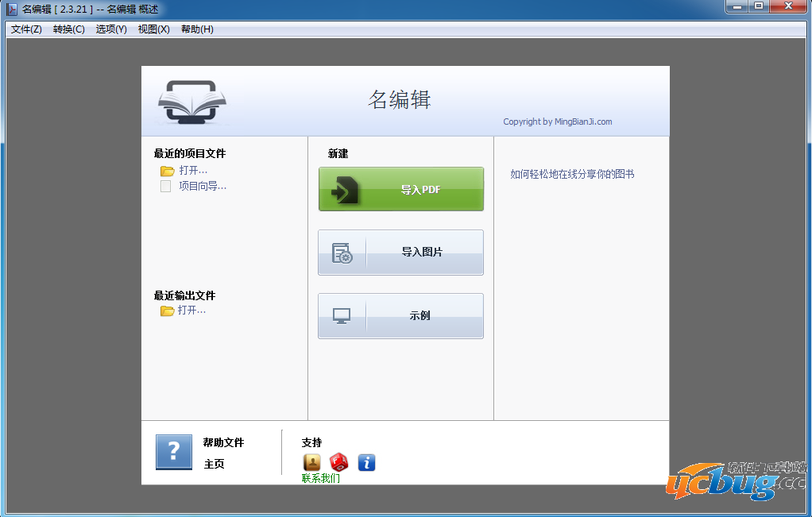
Task: Open the 选项(Y) menu
Action: point(111,29)
